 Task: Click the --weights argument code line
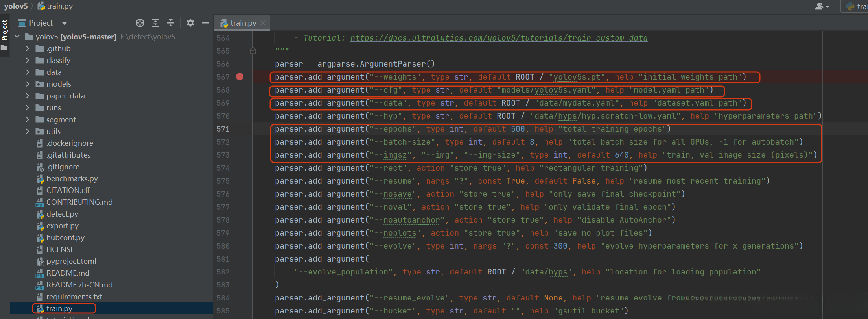tap(510, 77)
